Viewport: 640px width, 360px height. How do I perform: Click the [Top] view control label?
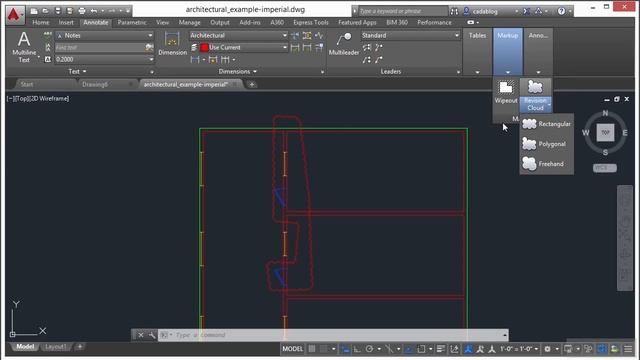(21, 99)
